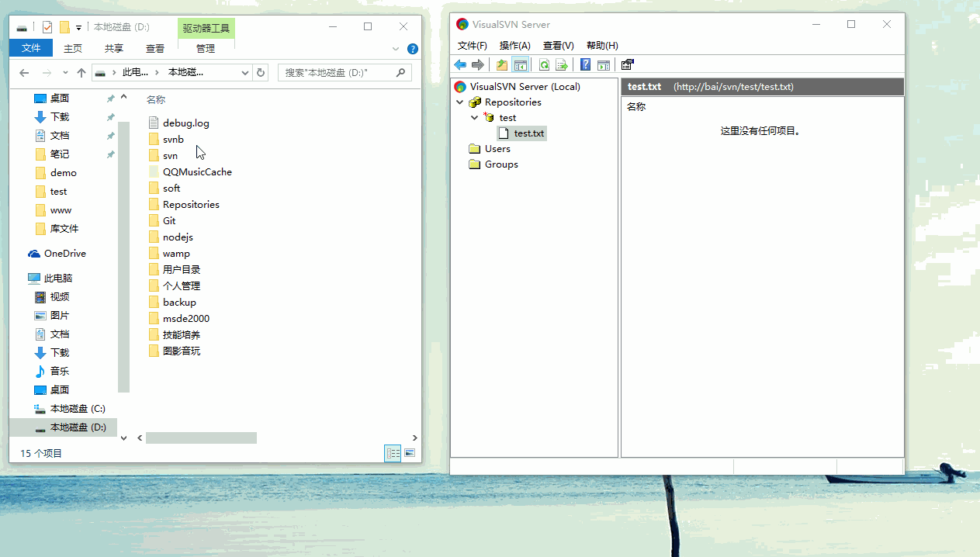Screen dimensions: 980x557
Task: Open 操作(A) menu in VisualSVN Server
Action: (515, 46)
